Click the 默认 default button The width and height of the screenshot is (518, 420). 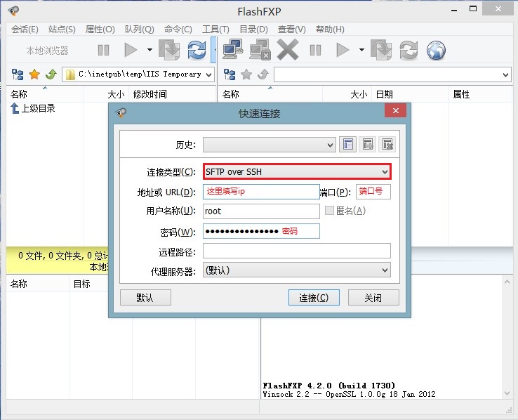coord(145,298)
